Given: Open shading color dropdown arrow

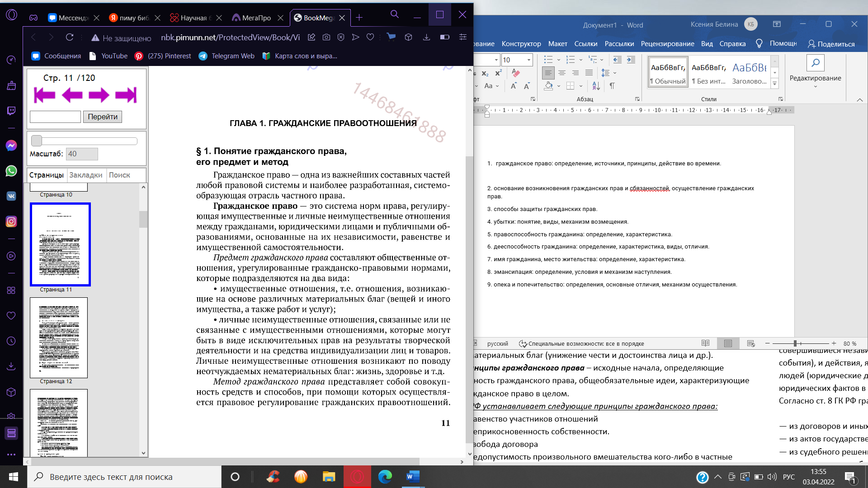Looking at the screenshot, I should point(558,86).
